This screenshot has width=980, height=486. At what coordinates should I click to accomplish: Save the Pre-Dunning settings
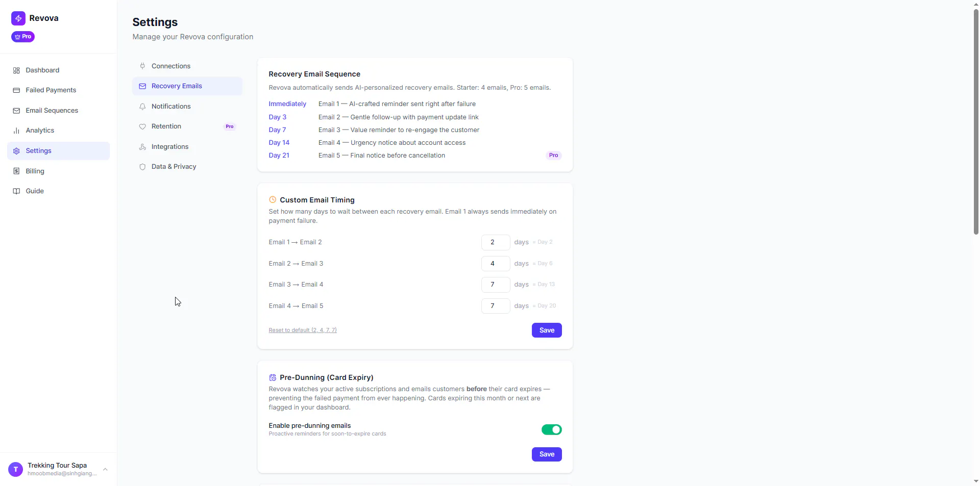click(x=547, y=454)
